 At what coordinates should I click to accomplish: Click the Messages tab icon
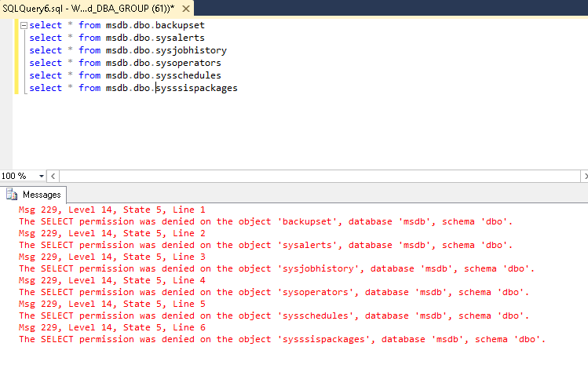12,195
